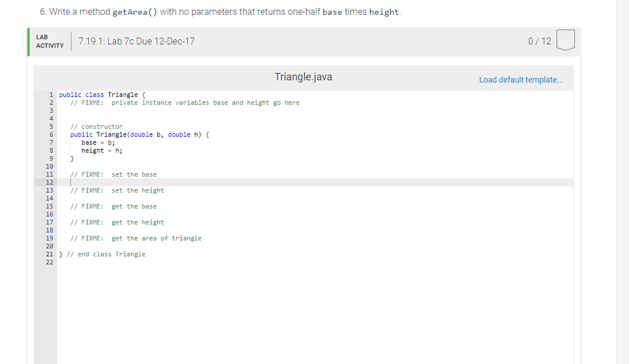629x364 pixels.
Task: Click the Triangle.java file title
Action: click(303, 77)
